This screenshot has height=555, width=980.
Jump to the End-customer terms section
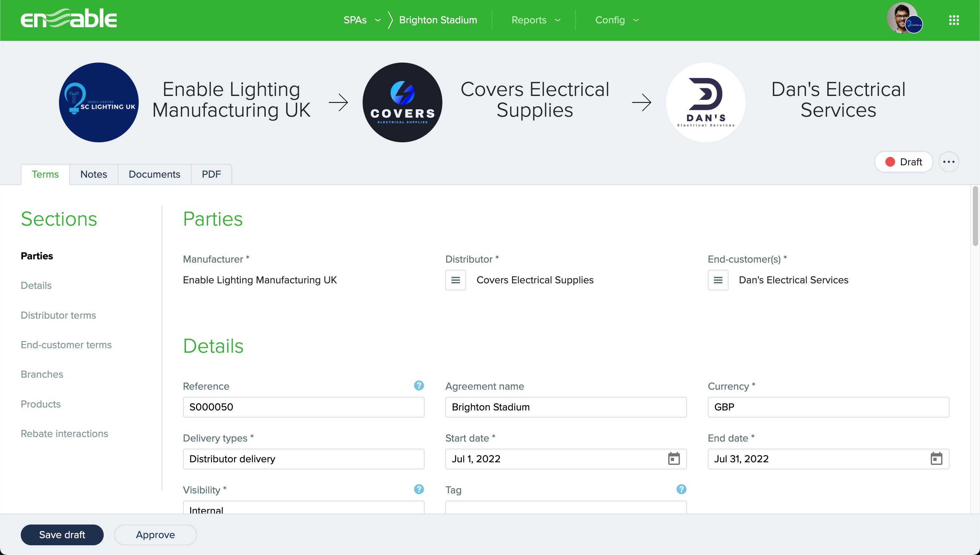coord(66,345)
